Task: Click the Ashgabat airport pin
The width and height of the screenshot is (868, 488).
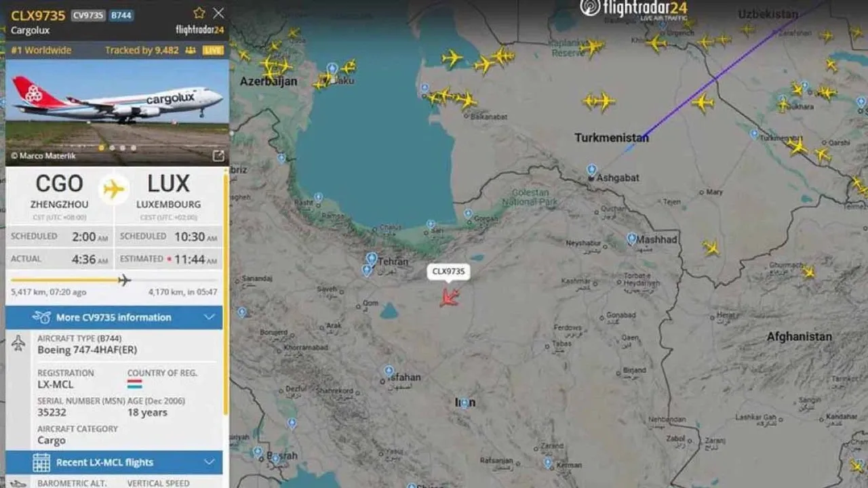Action: (x=592, y=170)
